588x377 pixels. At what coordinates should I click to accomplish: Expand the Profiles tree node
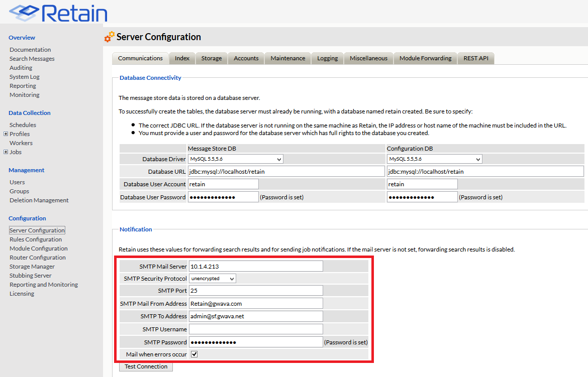click(6, 134)
